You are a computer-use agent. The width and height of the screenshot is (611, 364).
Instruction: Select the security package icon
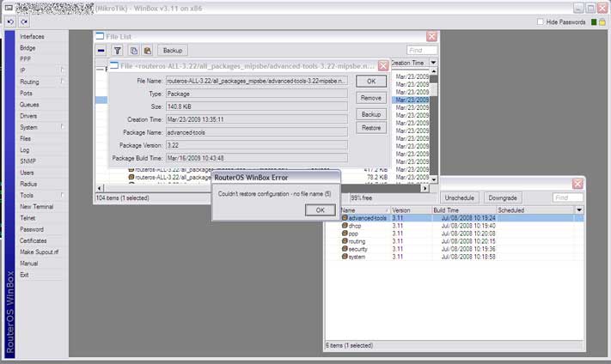coord(345,249)
